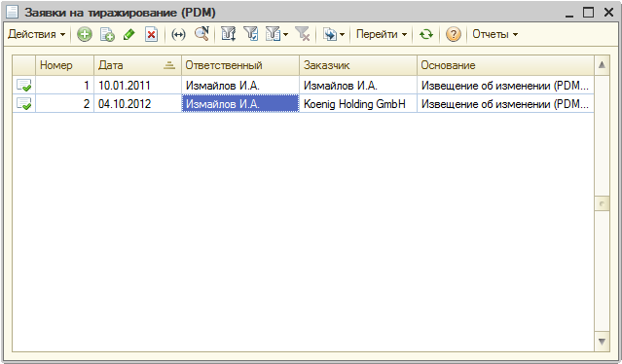Viewport: 622px width, 364px height.
Task: Select the Основание cell in row 2
Action: click(x=505, y=104)
